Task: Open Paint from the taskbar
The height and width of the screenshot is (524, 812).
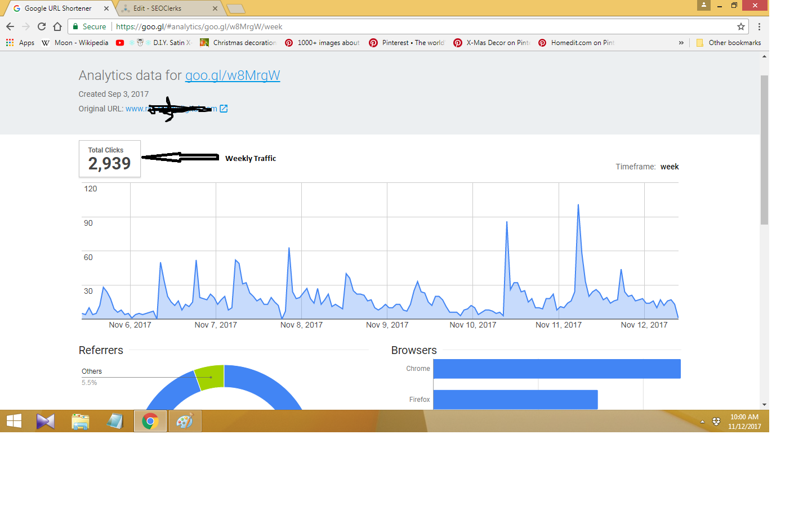Action: (185, 420)
